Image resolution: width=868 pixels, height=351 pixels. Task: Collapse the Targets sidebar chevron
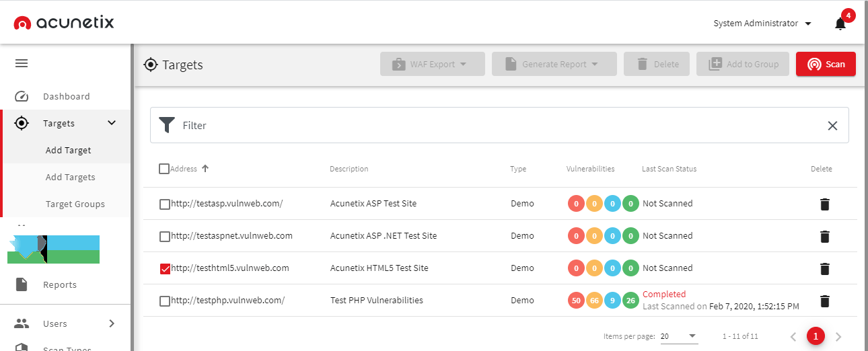(x=112, y=123)
